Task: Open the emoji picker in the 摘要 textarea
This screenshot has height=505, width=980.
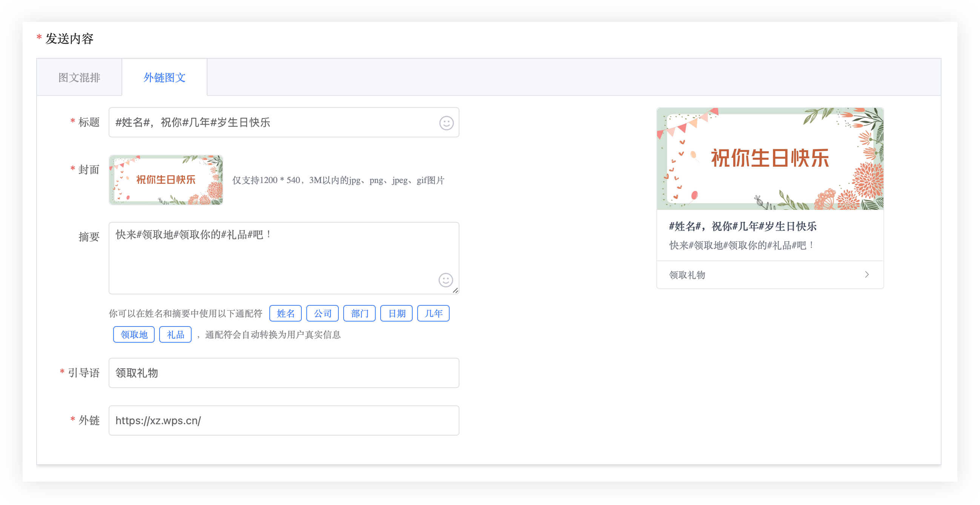Action: point(445,280)
